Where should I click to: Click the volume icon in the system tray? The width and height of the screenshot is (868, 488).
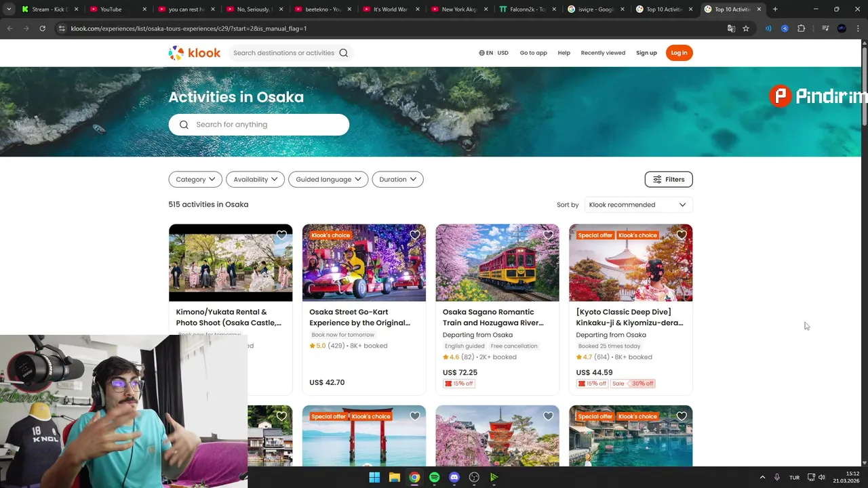(x=822, y=477)
